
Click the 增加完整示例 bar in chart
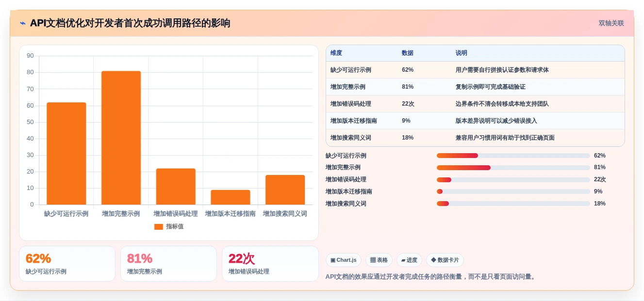(x=121, y=138)
